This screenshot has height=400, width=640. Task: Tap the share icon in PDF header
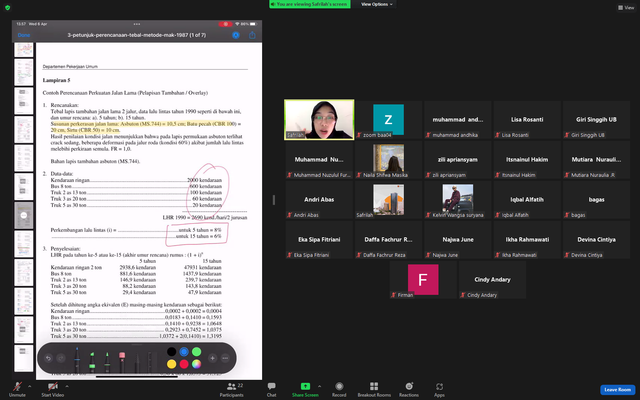pos(252,35)
